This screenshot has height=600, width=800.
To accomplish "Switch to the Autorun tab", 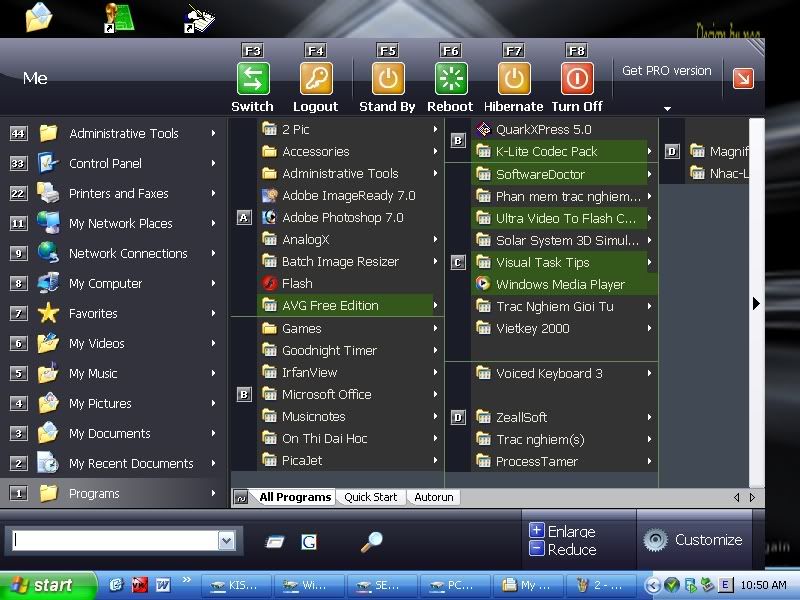I will click(433, 497).
